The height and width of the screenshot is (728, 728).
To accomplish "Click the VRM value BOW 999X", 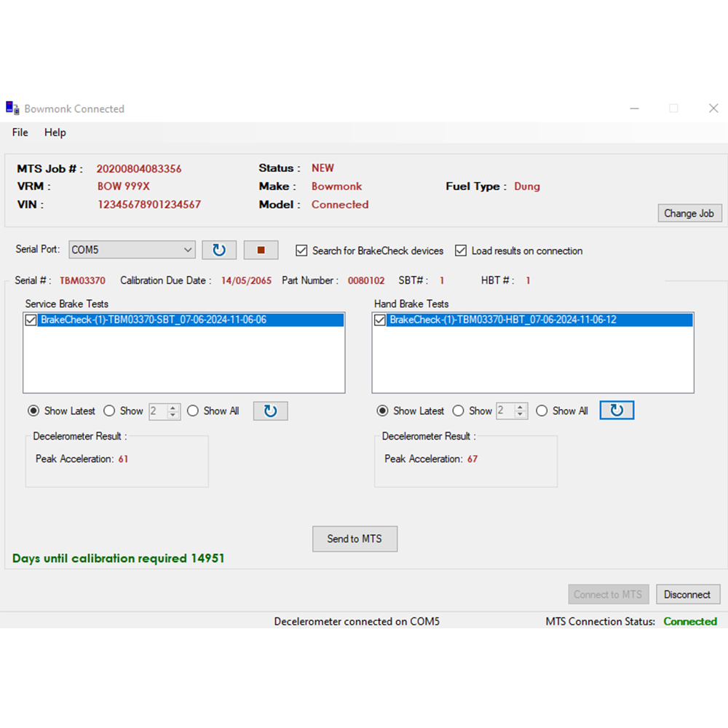I will (x=124, y=186).
